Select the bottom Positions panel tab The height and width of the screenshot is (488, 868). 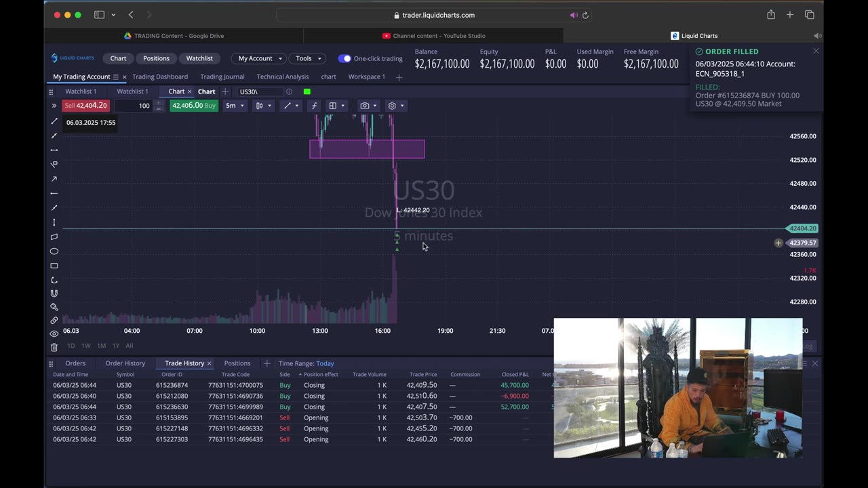coord(237,363)
